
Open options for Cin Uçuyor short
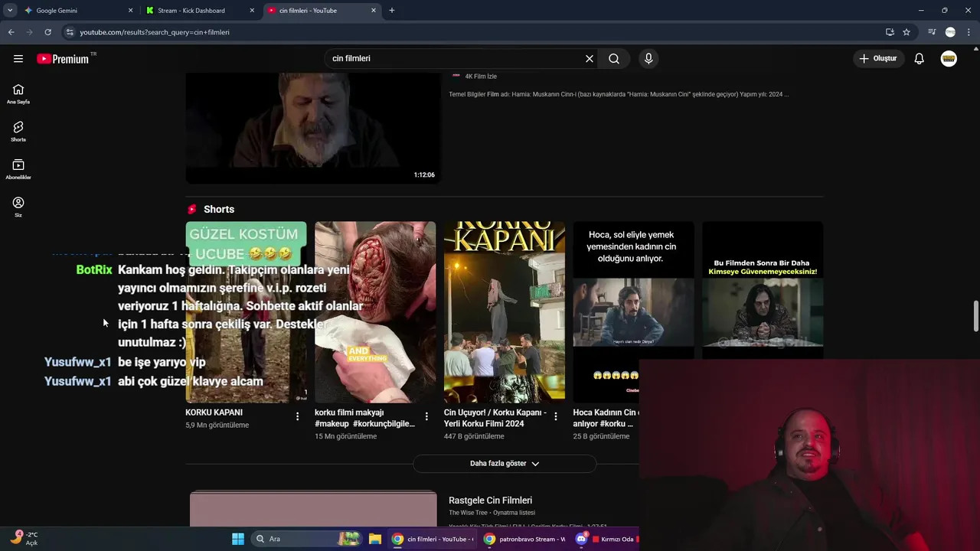pyautogui.click(x=556, y=416)
